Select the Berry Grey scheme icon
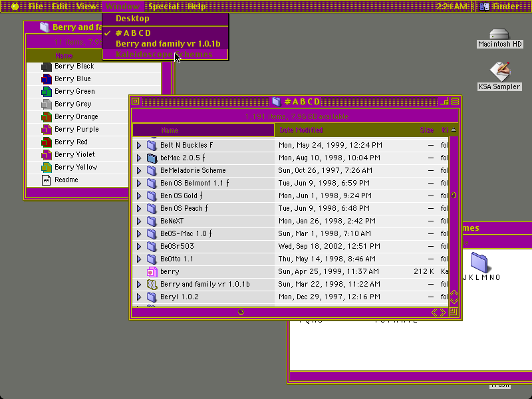The image size is (532, 399). [x=46, y=104]
